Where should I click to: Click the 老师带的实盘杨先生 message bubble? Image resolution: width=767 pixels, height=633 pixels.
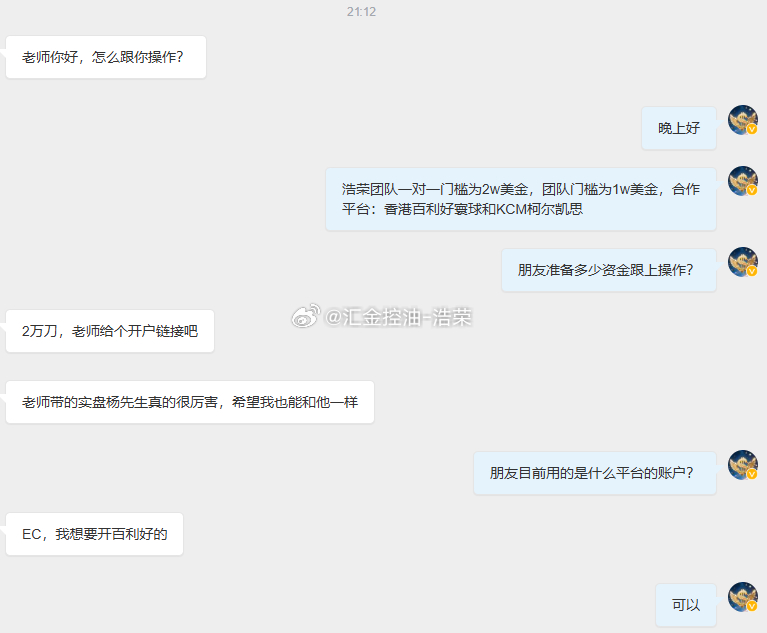190,402
